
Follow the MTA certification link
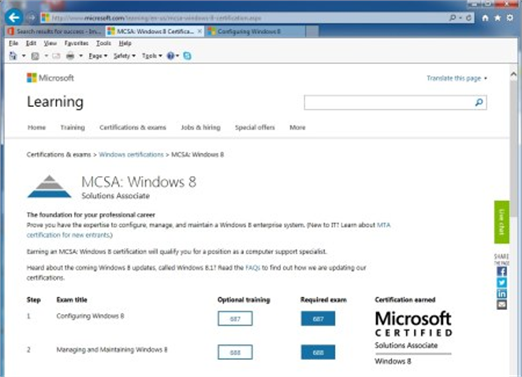pos(383,225)
